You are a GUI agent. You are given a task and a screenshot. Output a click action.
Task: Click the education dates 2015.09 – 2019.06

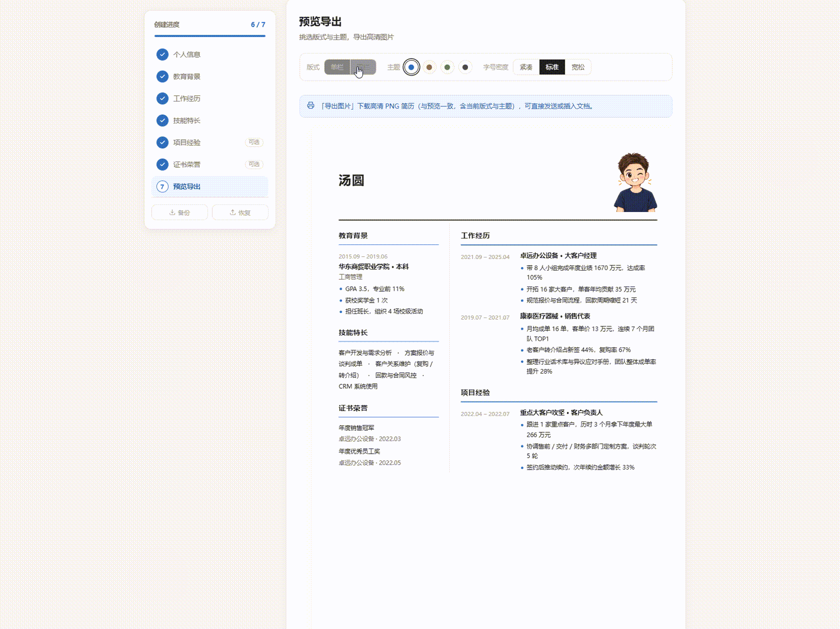[x=363, y=256]
